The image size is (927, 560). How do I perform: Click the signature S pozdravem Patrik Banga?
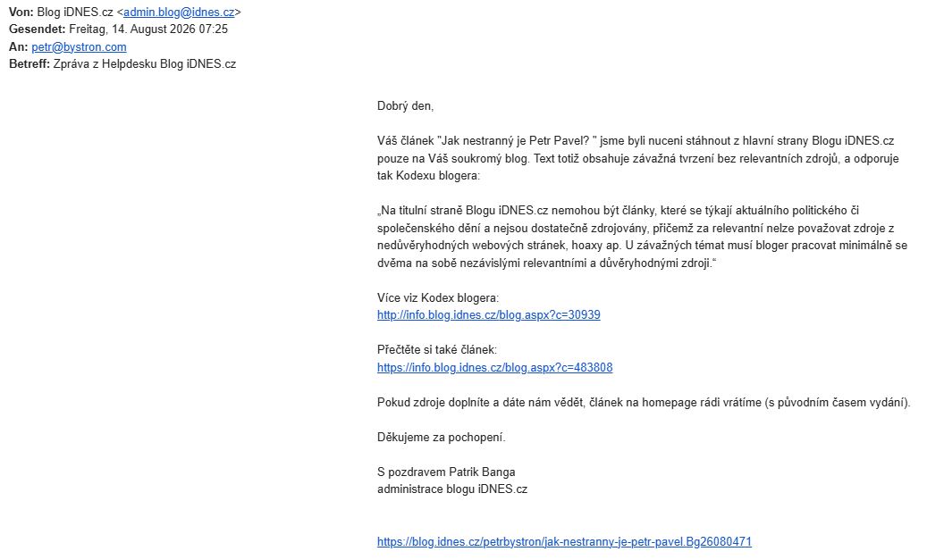pos(446,472)
